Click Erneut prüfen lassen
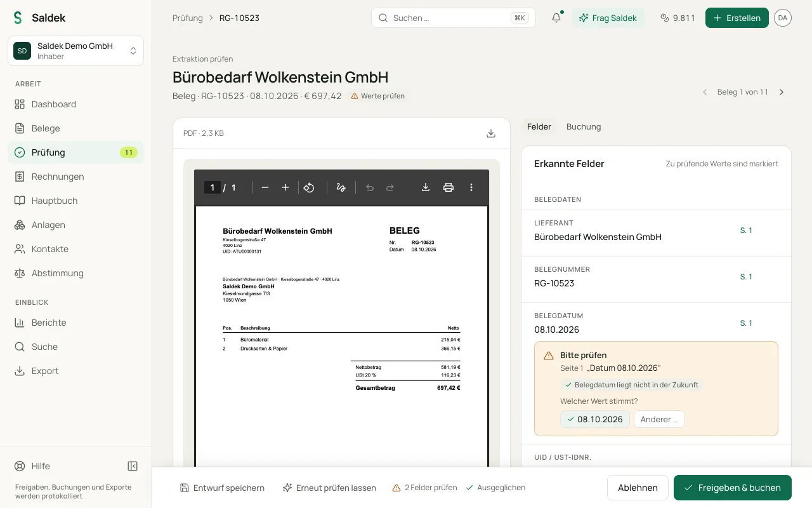812x508 pixels. (x=329, y=488)
